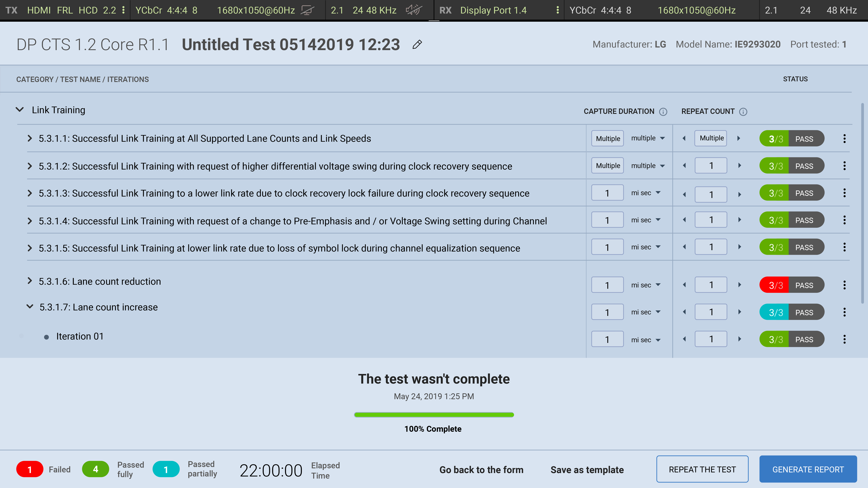Decrease repeat count for test 5.3.1.4
Viewport: 868px width, 488px height.
pyautogui.click(x=684, y=220)
